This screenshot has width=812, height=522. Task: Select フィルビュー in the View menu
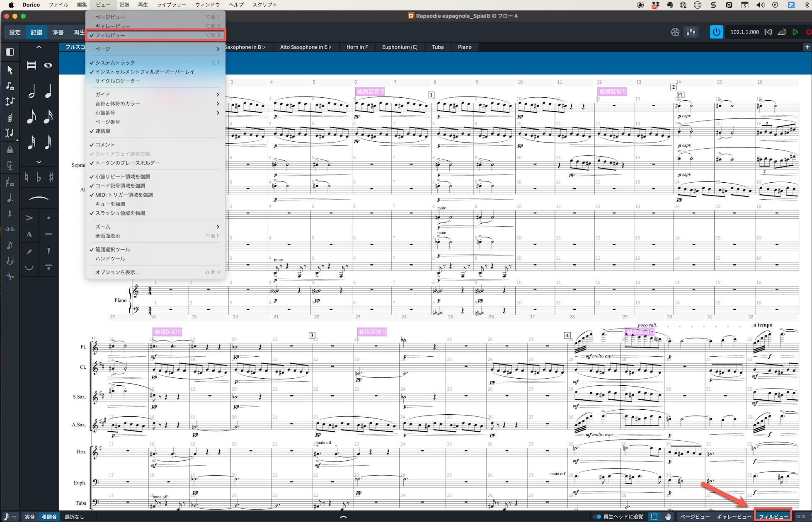point(155,35)
